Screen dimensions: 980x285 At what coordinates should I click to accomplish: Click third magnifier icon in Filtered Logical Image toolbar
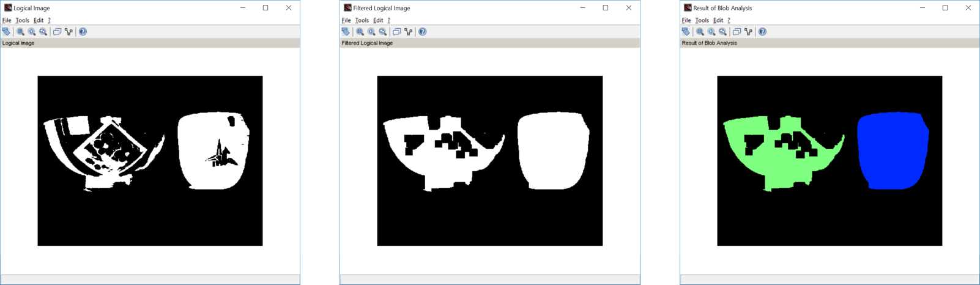382,32
